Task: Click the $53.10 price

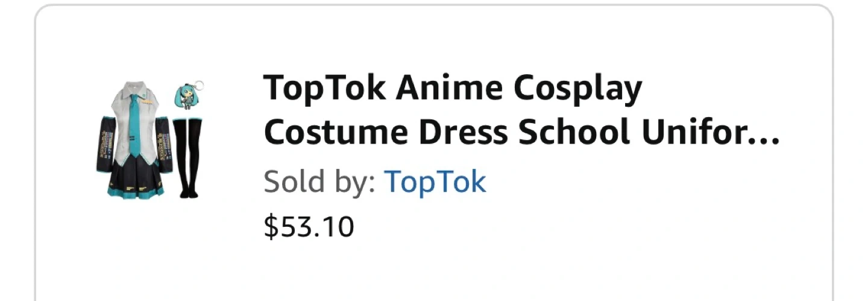Action: [x=309, y=227]
